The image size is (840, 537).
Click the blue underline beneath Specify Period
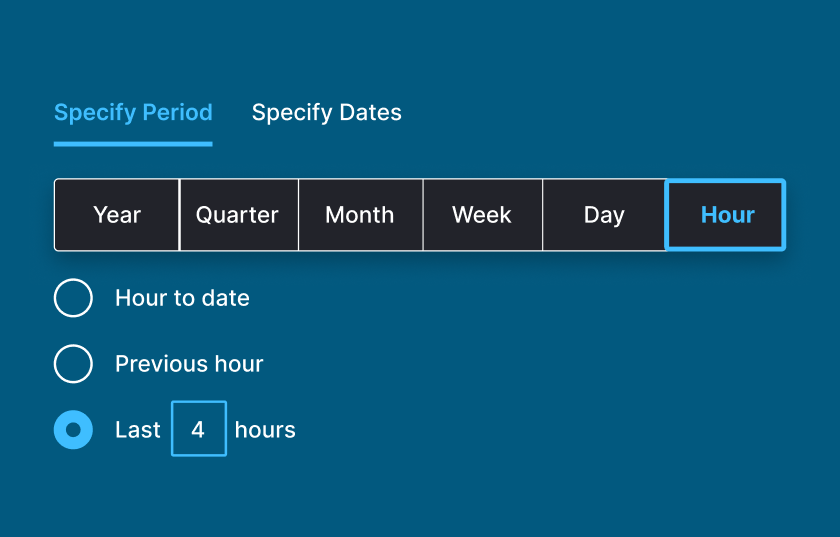point(133,144)
